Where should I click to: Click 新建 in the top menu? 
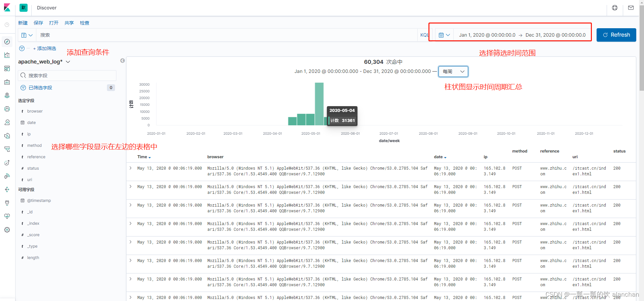[23, 23]
